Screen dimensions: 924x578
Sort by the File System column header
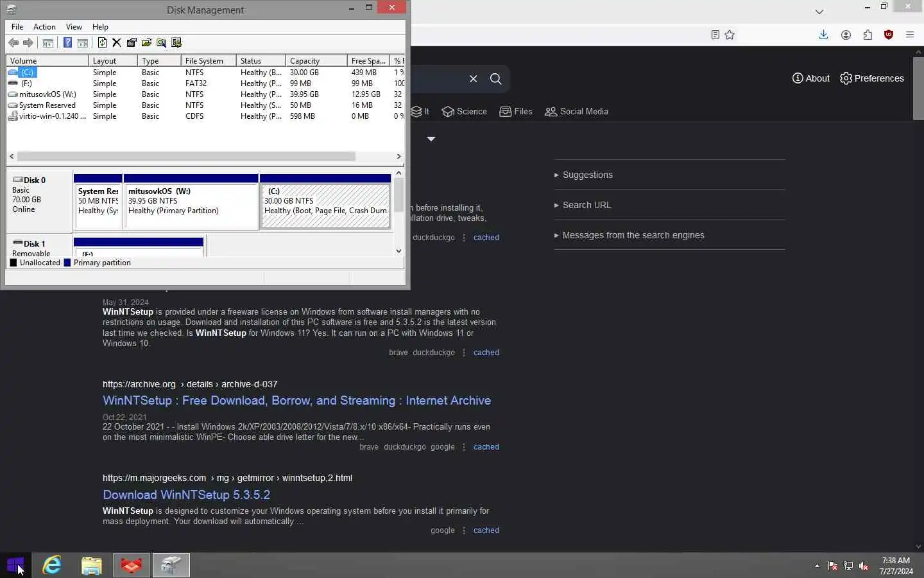click(209, 60)
